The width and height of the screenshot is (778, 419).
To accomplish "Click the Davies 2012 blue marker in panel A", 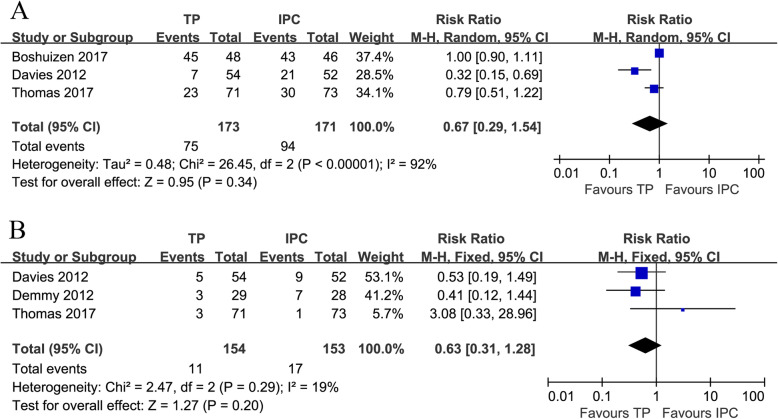I will point(634,70).
